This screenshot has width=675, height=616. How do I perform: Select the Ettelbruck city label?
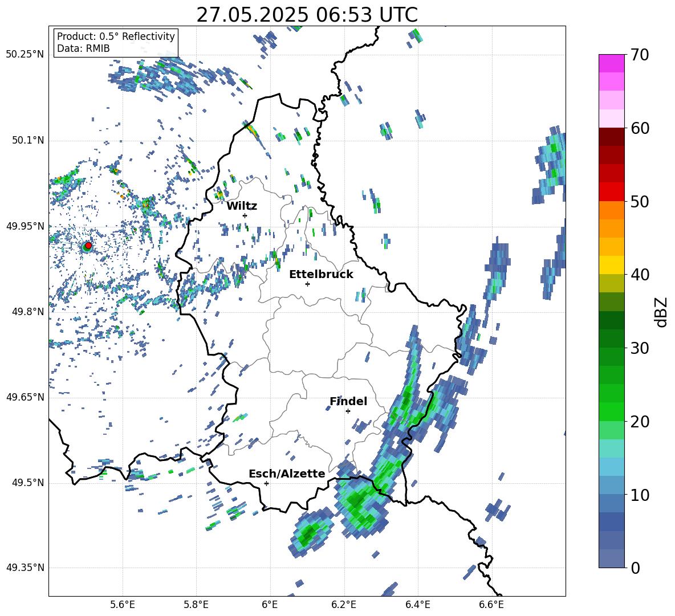tap(321, 275)
